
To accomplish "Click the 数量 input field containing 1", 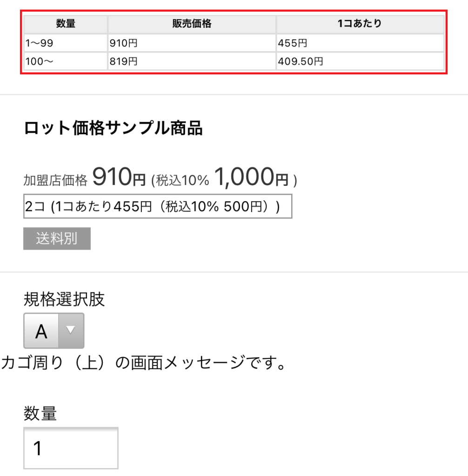I will [x=71, y=448].
